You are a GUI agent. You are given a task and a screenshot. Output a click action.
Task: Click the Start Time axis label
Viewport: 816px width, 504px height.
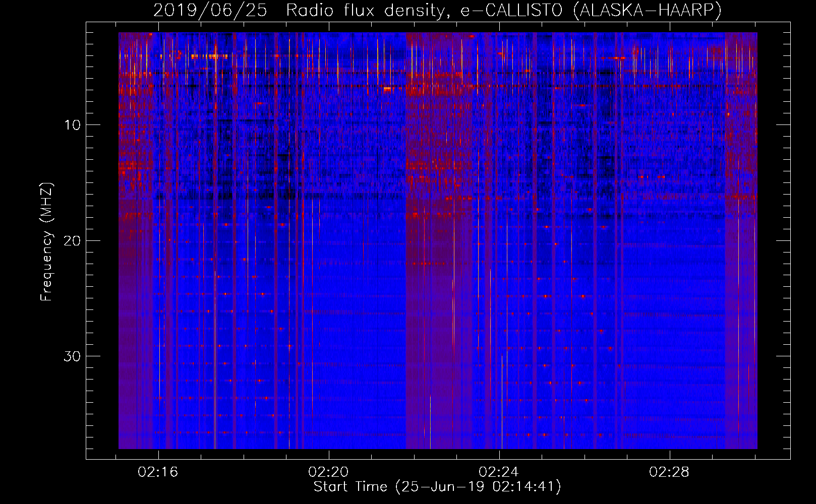coord(437,487)
